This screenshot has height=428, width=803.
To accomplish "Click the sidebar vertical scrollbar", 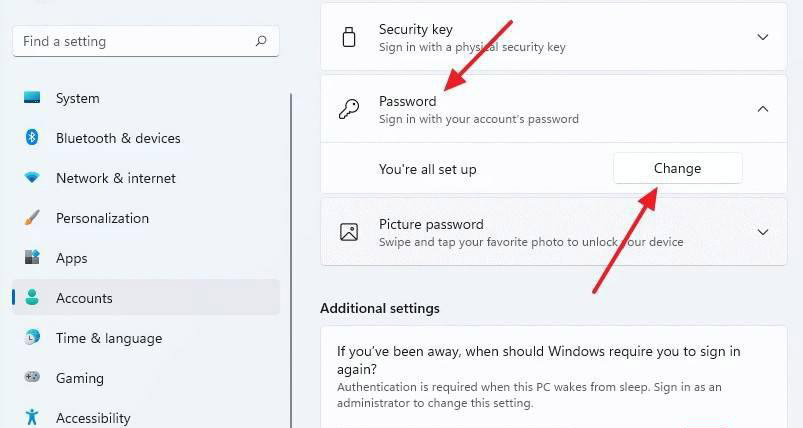I will (x=291, y=250).
